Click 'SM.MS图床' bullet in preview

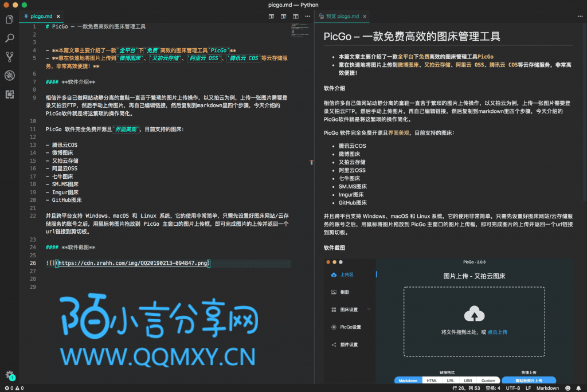point(353,186)
